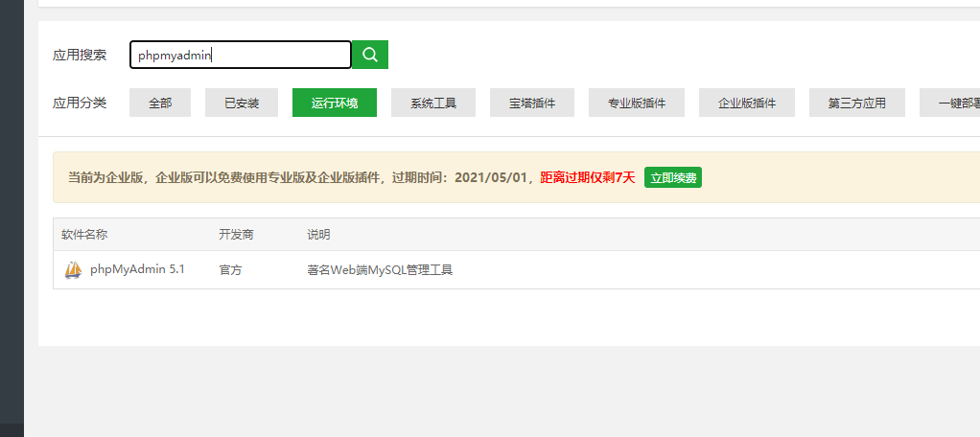Click the 软件名称 column header
The width and height of the screenshot is (980, 437).
click(x=84, y=235)
